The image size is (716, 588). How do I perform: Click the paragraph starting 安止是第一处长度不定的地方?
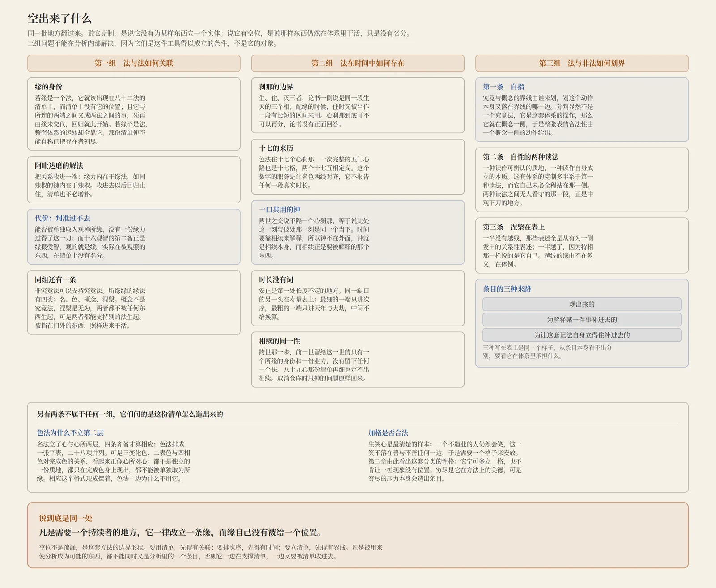(314, 304)
